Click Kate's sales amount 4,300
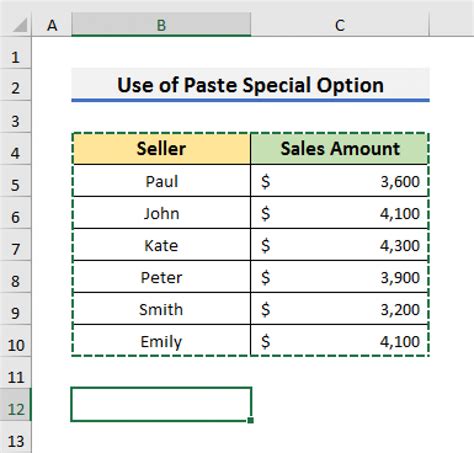 pyautogui.click(x=340, y=245)
